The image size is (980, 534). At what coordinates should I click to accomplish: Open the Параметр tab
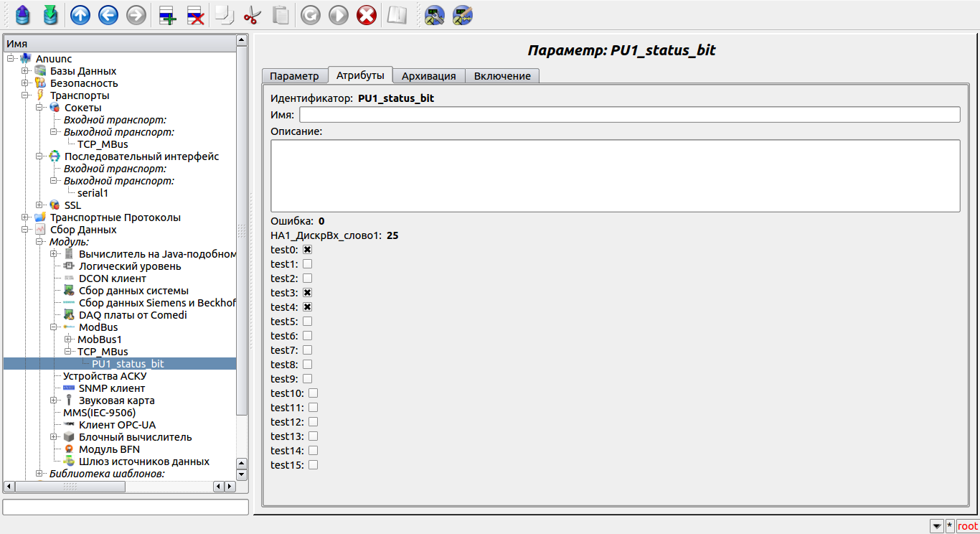coord(294,76)
